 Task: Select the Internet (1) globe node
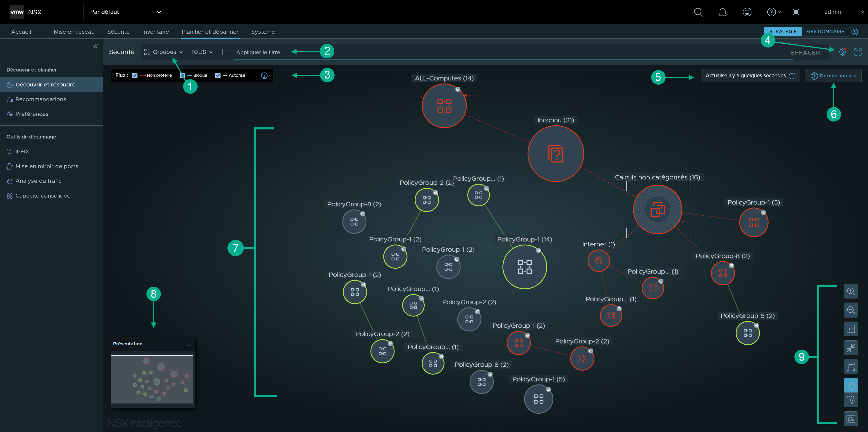click(598, 260)
